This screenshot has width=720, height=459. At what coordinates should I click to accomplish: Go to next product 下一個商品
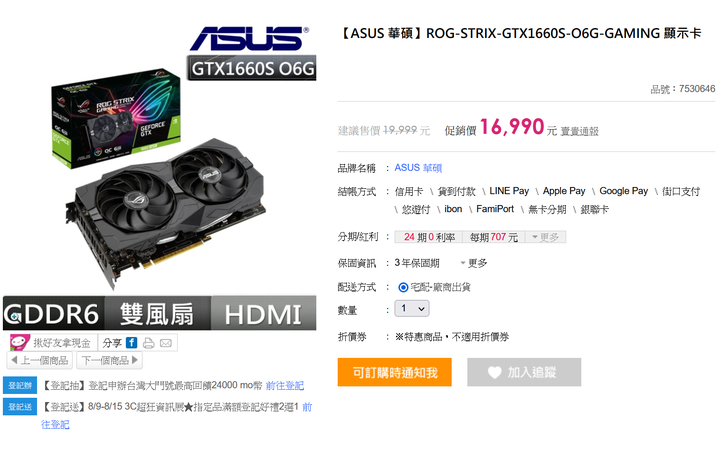110,360
